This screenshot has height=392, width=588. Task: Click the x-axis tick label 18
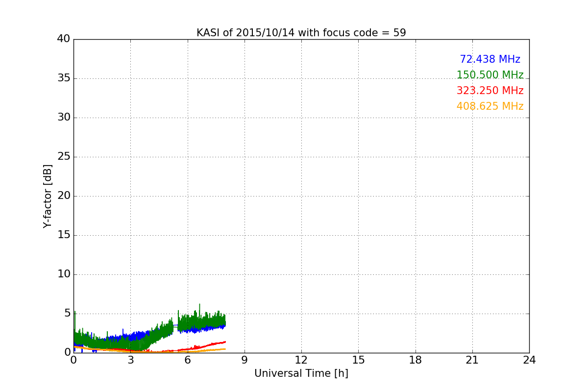point(416,360)
